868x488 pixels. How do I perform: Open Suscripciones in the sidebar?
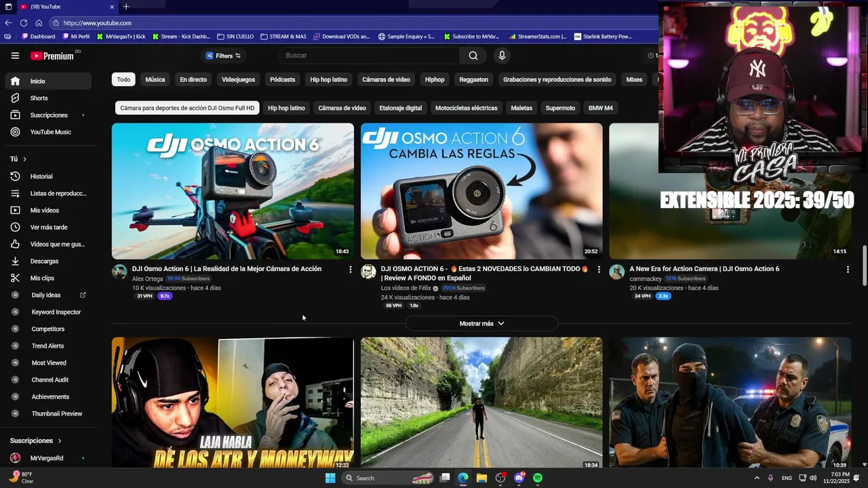(47, 115)
